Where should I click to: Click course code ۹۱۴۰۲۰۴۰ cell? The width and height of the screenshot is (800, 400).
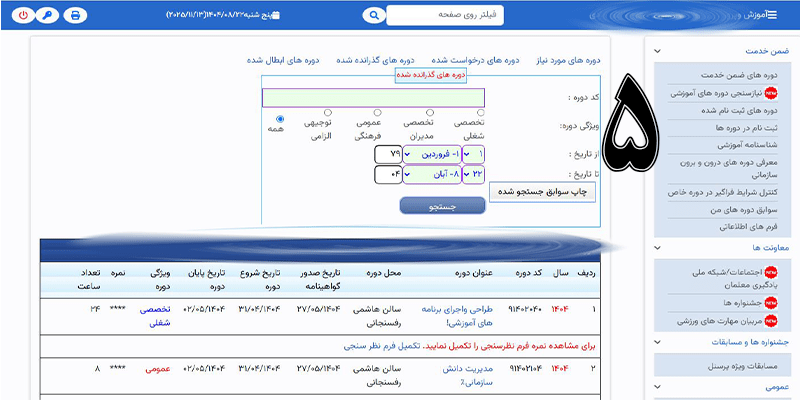525,309
